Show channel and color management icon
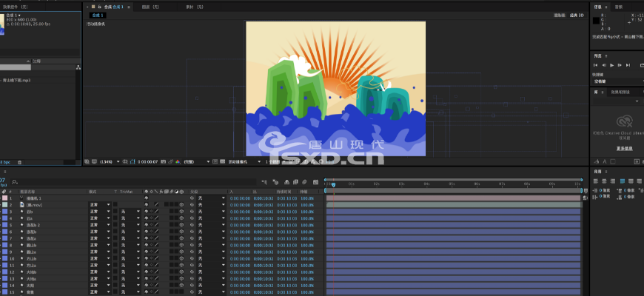Image resolution: width=644 pixels, height=296 pixels. [x=178, y=162]
